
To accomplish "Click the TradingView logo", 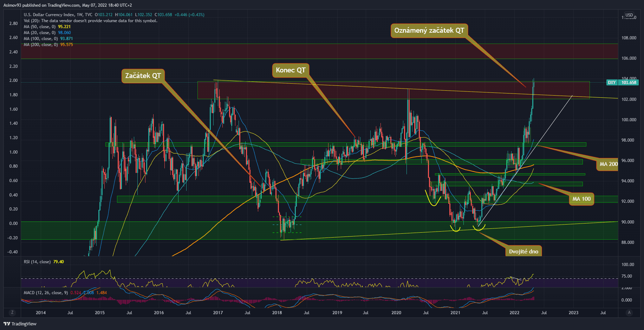I will 20,324.
